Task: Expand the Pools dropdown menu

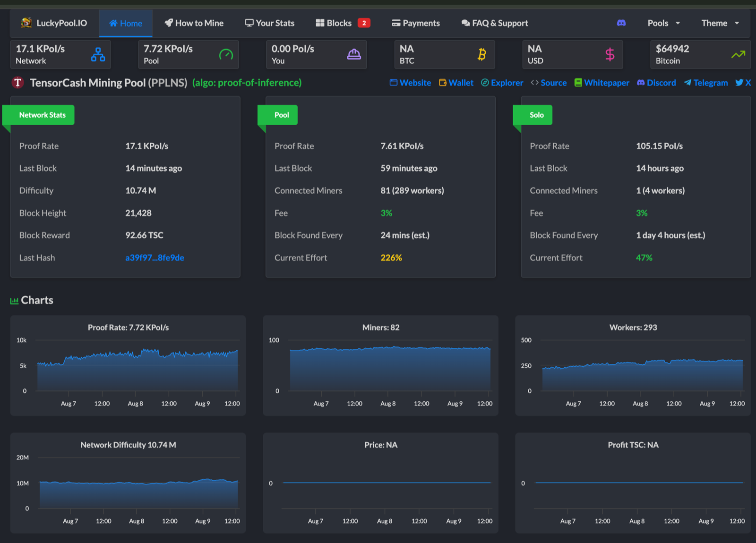Action: pyautogui.click(x=664, y=23)
